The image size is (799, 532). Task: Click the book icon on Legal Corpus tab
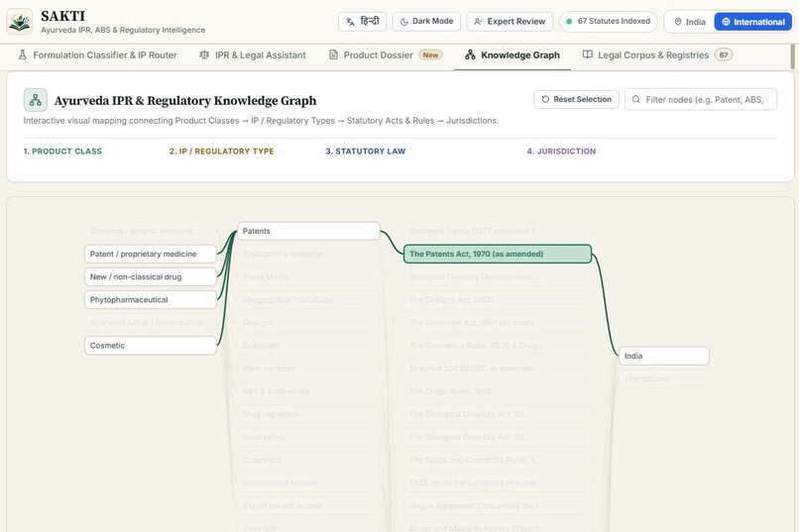coord(588,54)
